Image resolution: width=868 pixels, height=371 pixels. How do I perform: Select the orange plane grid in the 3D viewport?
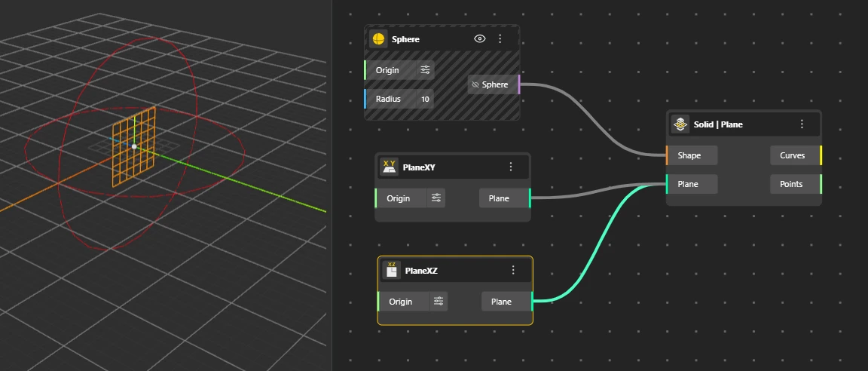click(134, 146)
